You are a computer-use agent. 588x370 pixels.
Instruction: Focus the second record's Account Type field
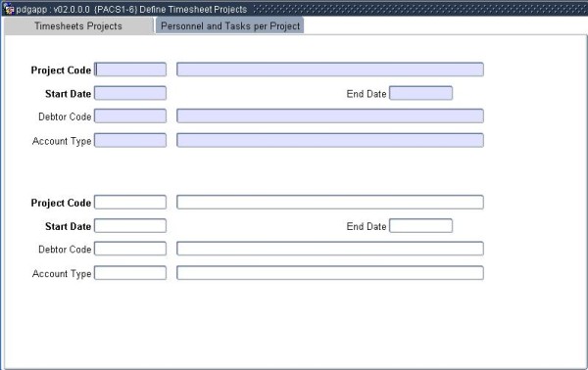coord(130,273)
